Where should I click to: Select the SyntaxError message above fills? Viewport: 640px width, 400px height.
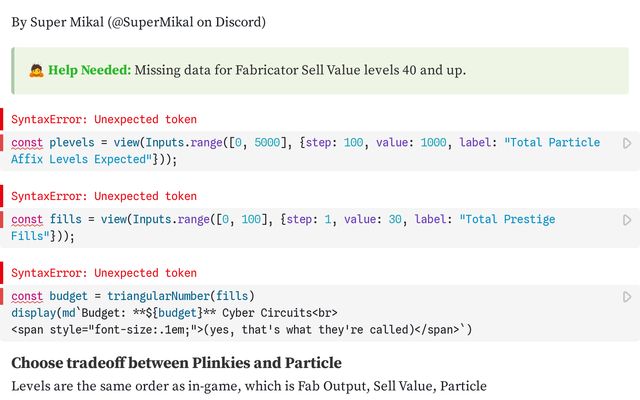pyautogui.click(x=104, y=196)
